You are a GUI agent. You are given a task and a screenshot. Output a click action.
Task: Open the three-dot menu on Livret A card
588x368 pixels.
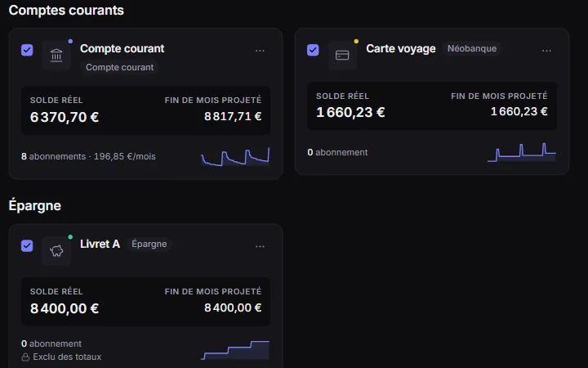pyautogui.click(x=260, y=246)
